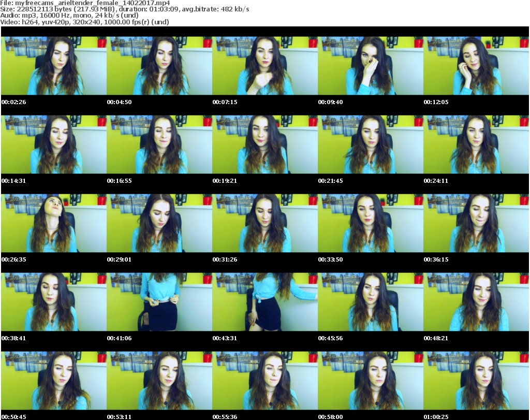Select the thumbnail frame at 00:58:00
The width and height of the screenshot is (530, 420).
(371, 381)
